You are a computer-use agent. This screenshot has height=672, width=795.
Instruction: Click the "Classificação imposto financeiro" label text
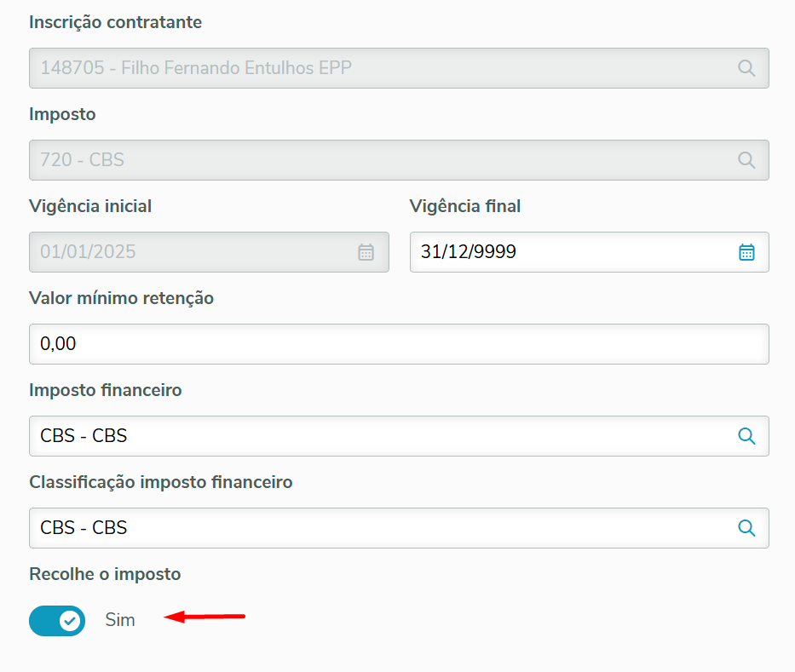tap(161, 482)
